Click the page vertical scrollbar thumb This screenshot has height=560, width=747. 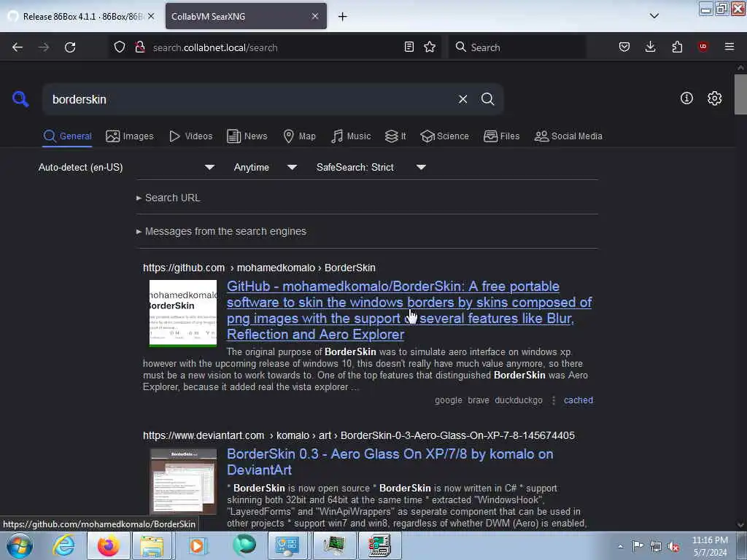point(740,94)
